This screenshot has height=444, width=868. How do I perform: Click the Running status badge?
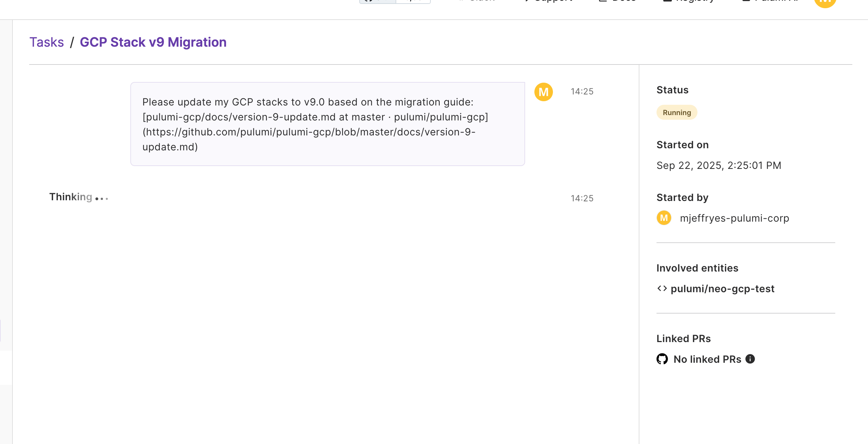tap(677, 113)
